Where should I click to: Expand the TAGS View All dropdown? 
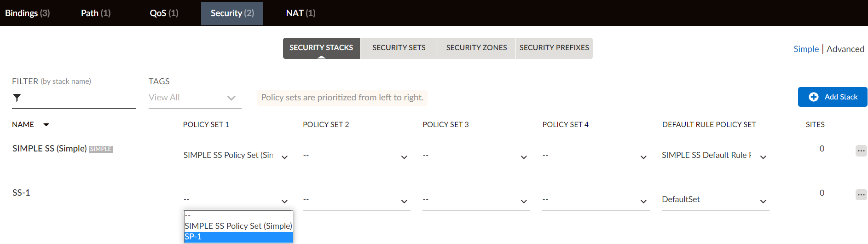pyautogui.click(x=195, y=98)
